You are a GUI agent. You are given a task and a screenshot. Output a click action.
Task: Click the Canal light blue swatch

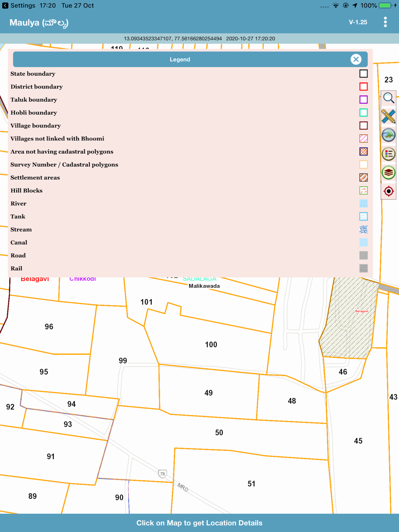(x=363, y=242)
